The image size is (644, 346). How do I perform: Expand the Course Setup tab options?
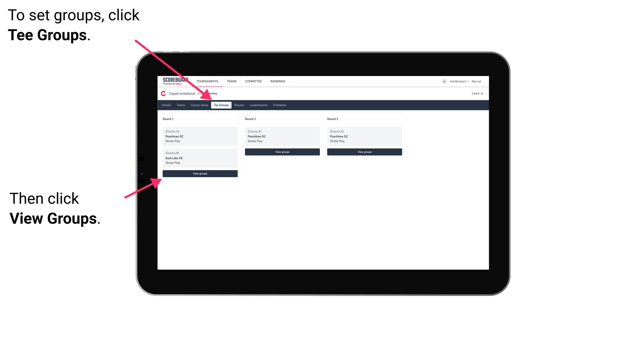coord(200,105)
